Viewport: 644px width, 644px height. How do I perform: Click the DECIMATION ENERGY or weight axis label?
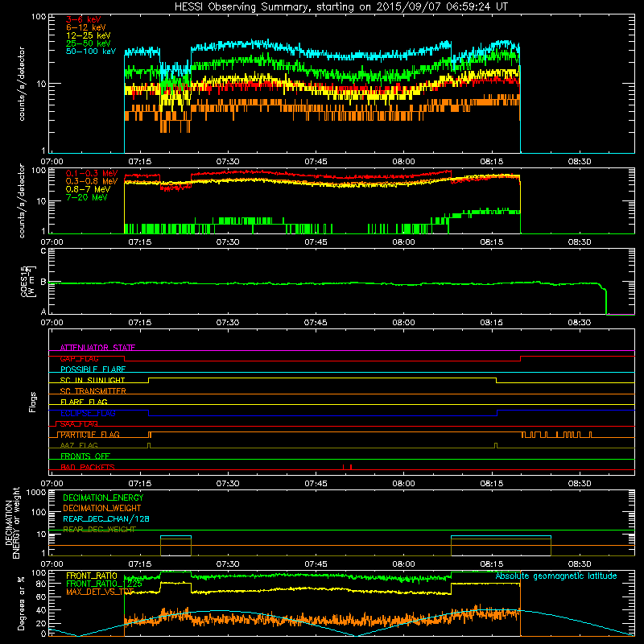point(13,522)
